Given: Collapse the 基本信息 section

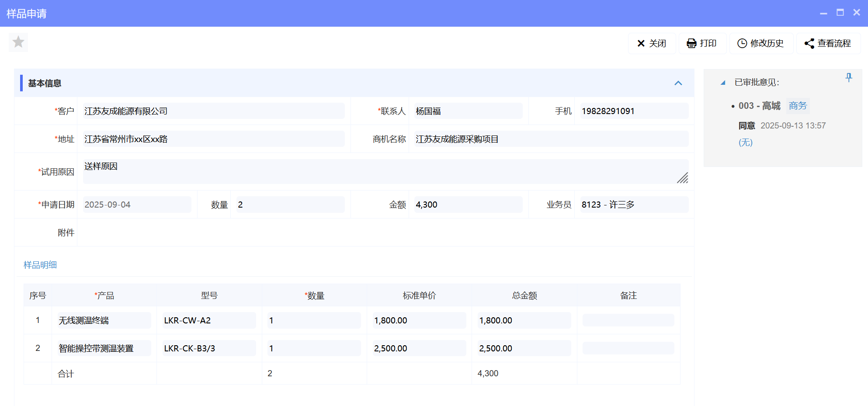Looking at the screenshot, I should tap(678, 83).
